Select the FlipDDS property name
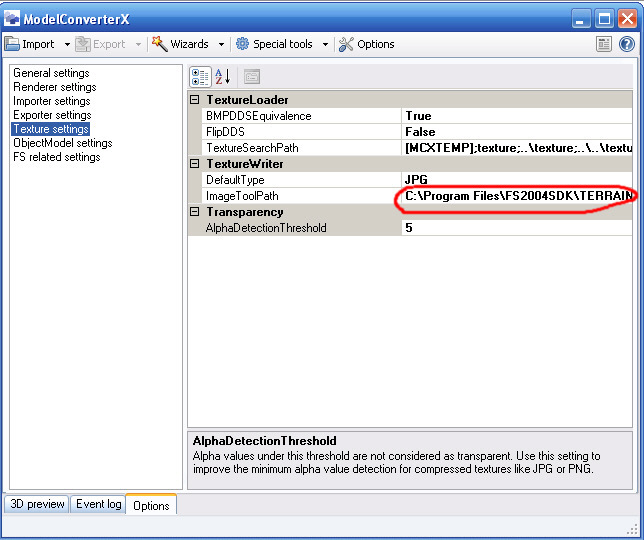644x540 pixels. (x=225, y=132)
